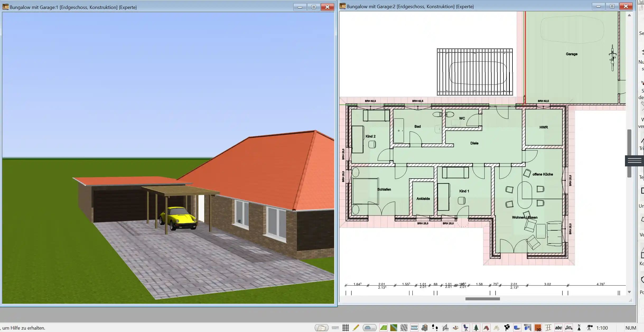Select the oval dining table in Wohnen / Essen

pyautogui.click(x=525, y=195)
